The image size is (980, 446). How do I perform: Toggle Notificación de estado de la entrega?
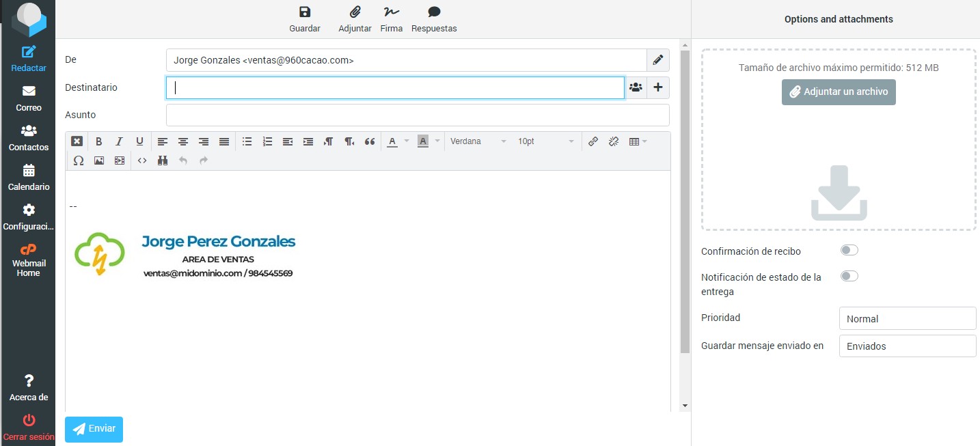point(849,276)
